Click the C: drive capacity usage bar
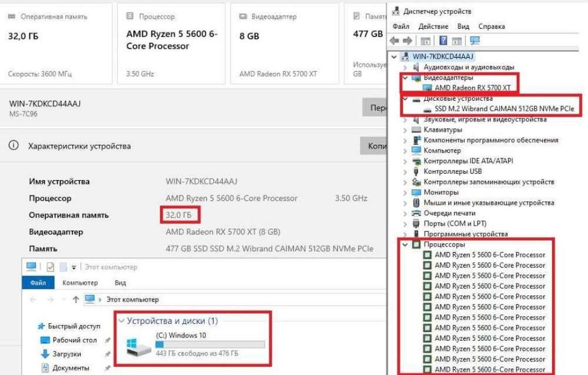Image resolution: width=588 pixels, height=375 pixels. (210, 344)
